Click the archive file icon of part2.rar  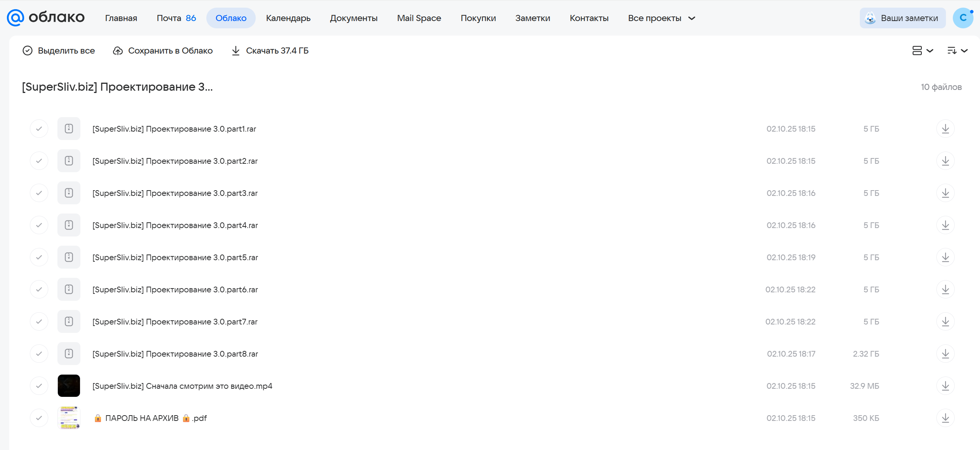tap(69, 161)
